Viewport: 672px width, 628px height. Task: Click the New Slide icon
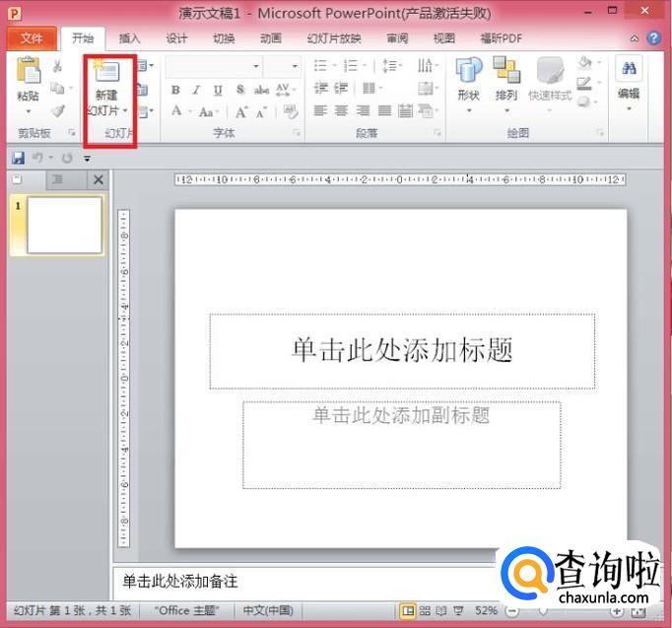pyautogui.click(x=105, y=71)
